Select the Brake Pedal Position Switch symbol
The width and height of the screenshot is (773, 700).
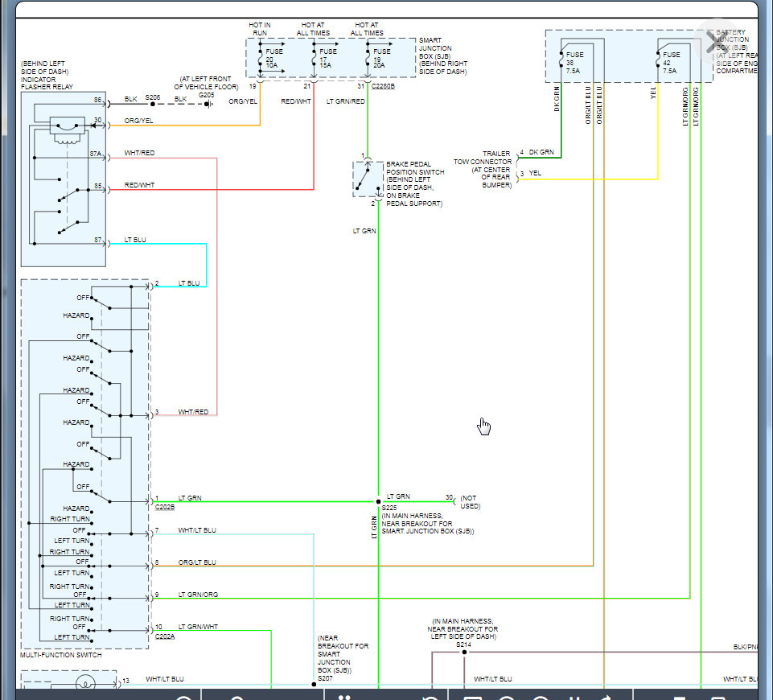click(368, 179)
